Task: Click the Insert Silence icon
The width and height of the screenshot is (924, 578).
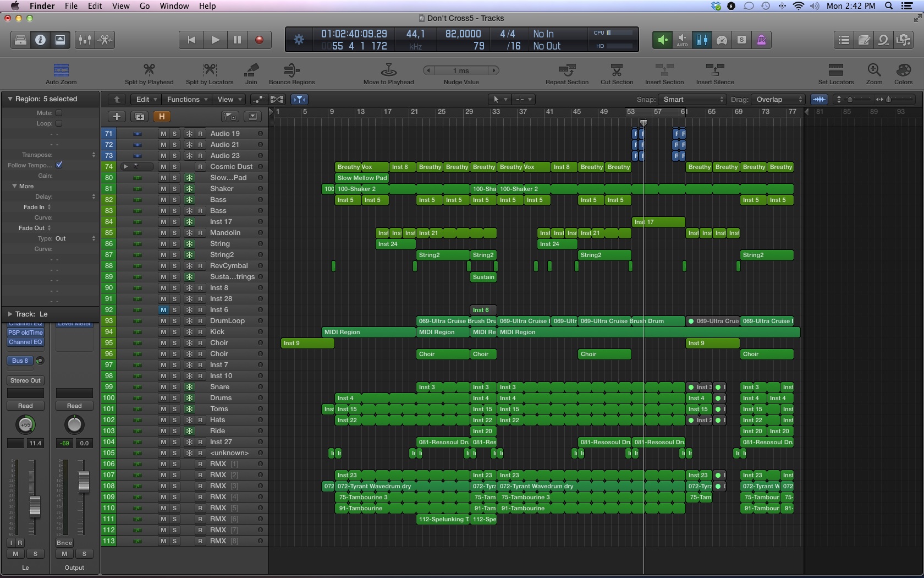Action: (x=714, y=70)
